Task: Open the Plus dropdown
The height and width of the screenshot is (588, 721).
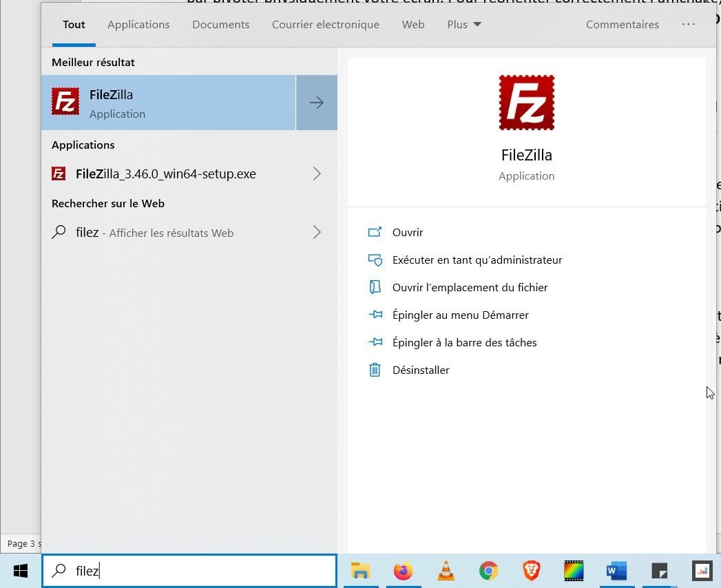Action: (464, 24)
